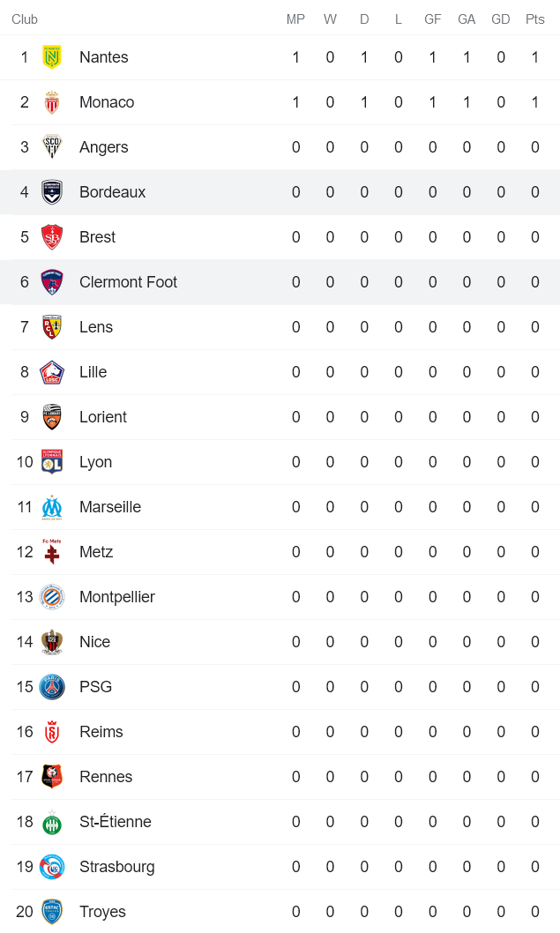
Task: Click the PSG club crest
Action: pyautogui.click(x=52, y=686)
